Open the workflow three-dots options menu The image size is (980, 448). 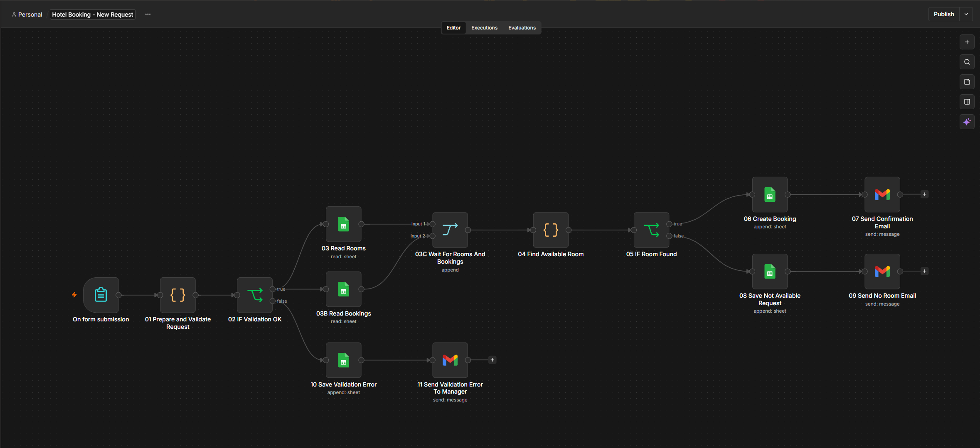(x=148, y=14)
